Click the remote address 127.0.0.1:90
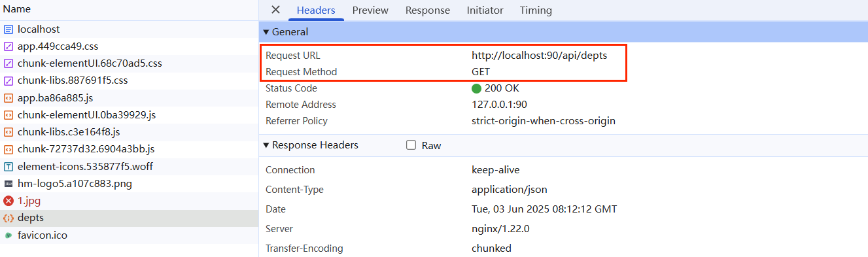 tap(499, 105)
